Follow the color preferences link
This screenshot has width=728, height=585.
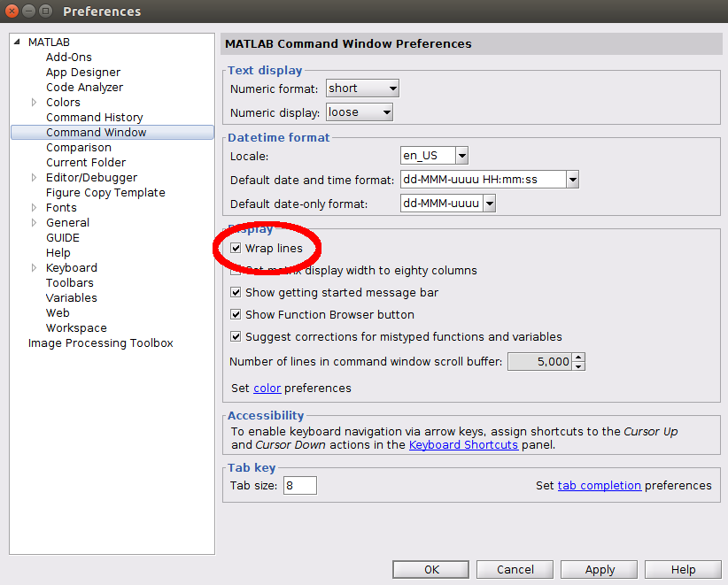click(267, 389)
